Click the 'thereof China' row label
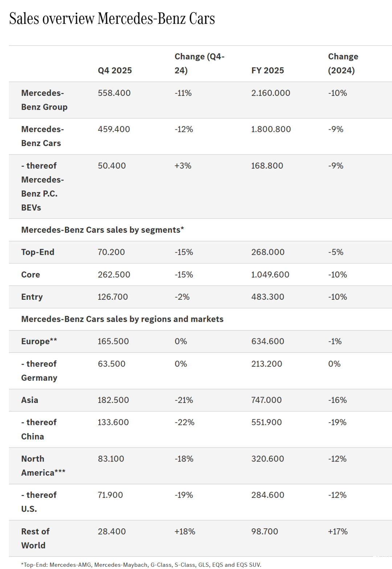This screenshot has height=569, width=392. 38,429
